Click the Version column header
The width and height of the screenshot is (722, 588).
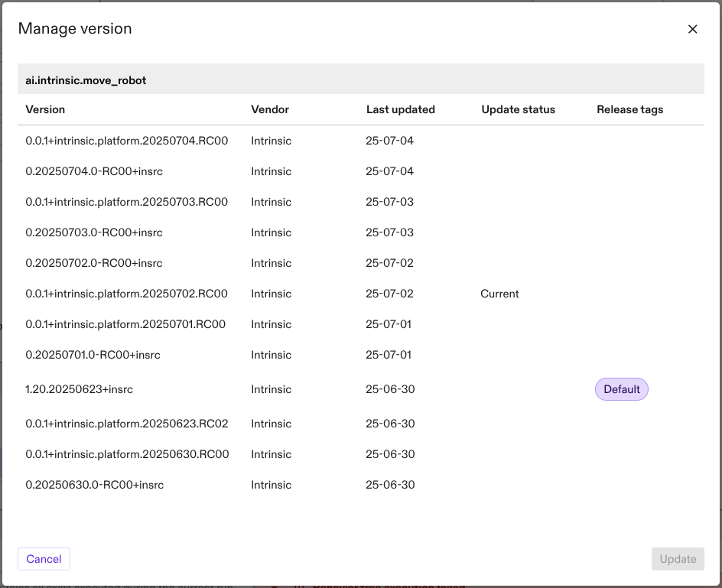coord(45,109)
